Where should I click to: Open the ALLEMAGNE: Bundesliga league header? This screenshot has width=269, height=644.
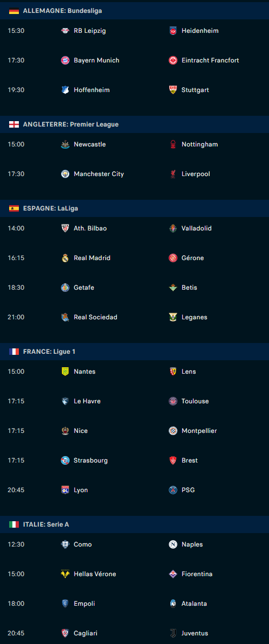tap(135, 11)
